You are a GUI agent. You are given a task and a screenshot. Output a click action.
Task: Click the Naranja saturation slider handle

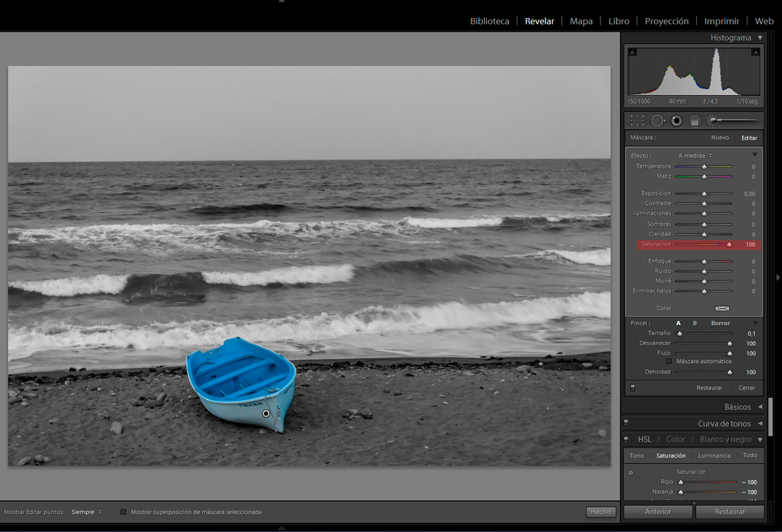pos(681,492)
